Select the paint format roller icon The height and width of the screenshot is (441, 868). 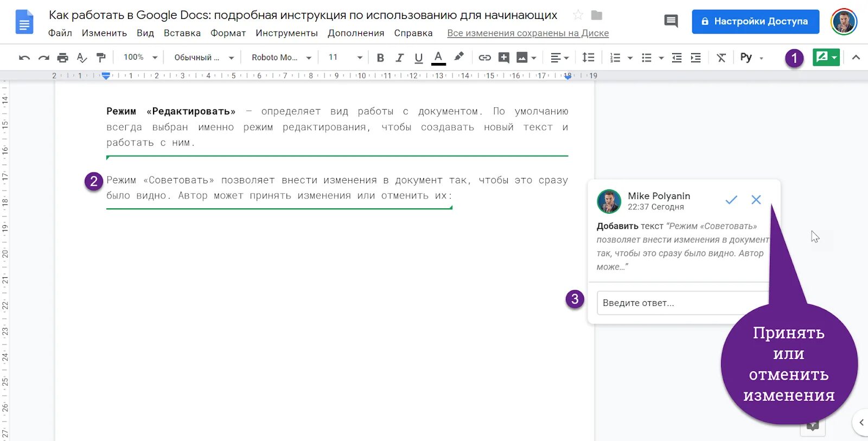tap(101, 57)
